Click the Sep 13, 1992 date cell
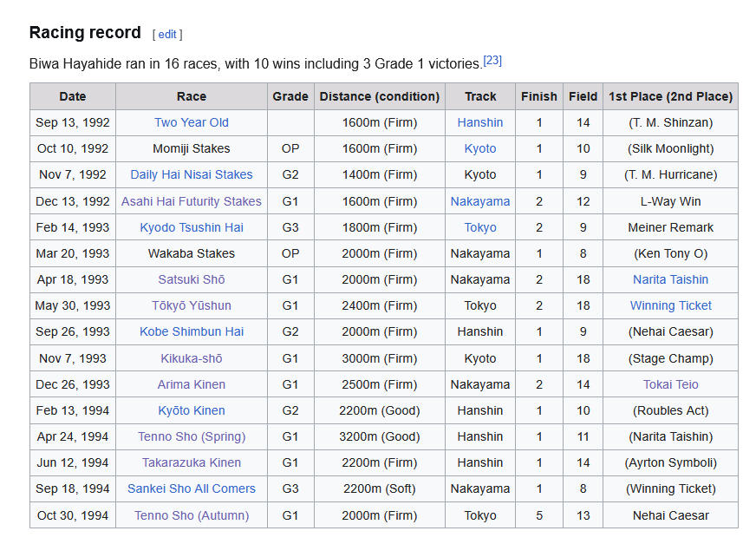The image size is (756, 544). click(x=73, y=122)
